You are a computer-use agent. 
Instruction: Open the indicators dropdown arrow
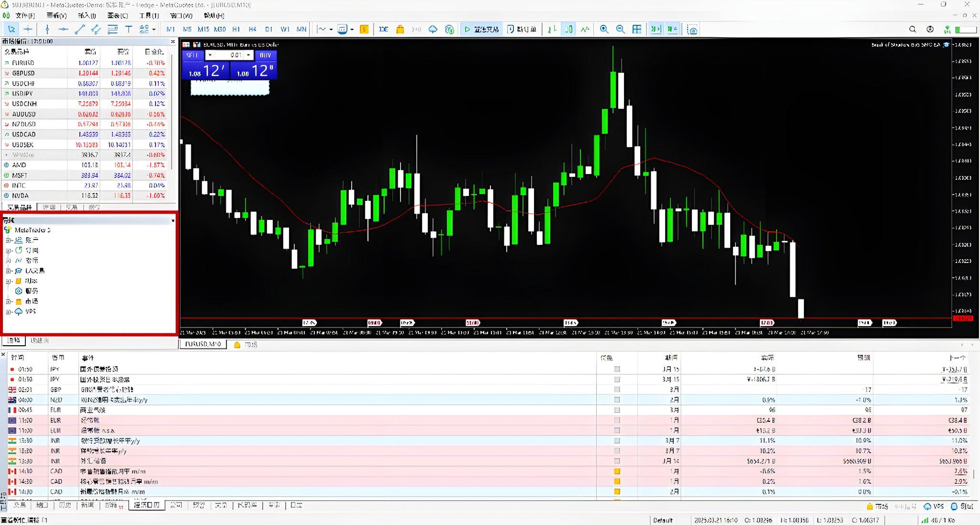tap(331, 29)
